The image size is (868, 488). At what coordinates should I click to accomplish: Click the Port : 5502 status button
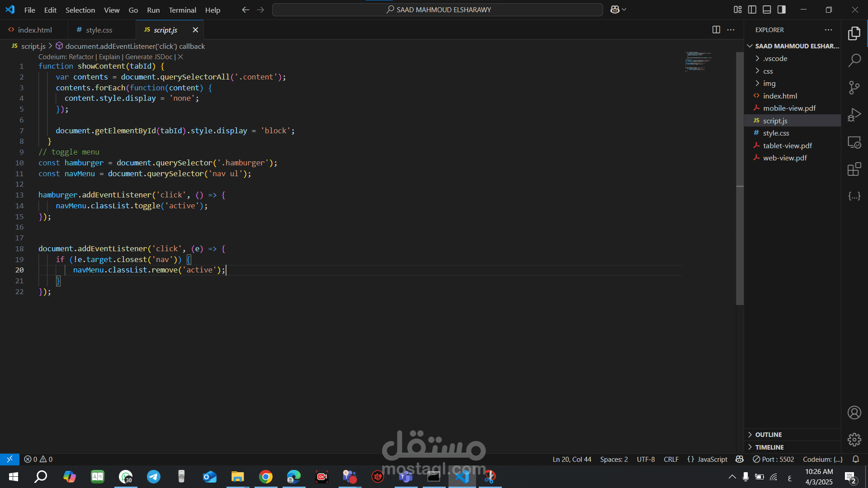pos(774,459)
